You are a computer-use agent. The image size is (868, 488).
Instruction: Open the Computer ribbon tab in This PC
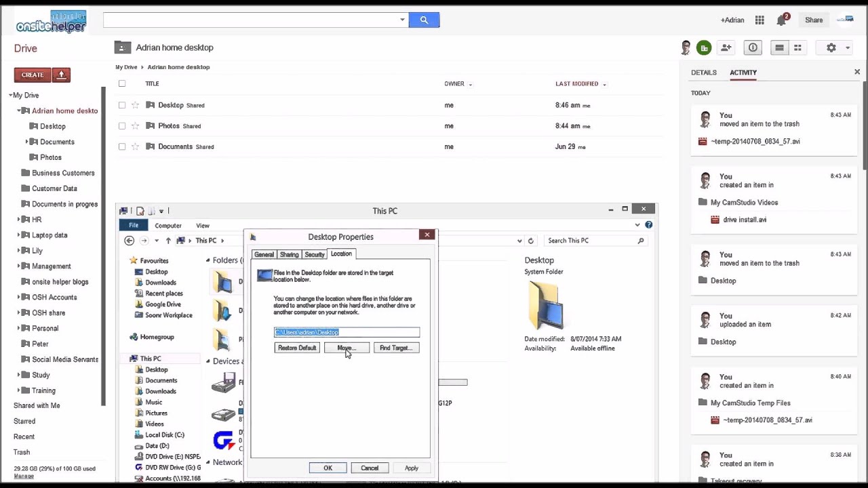(x=167, y=226)
